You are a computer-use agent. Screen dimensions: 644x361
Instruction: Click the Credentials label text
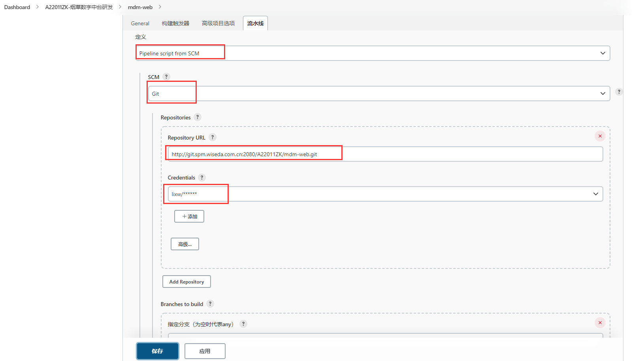point(181,178)
